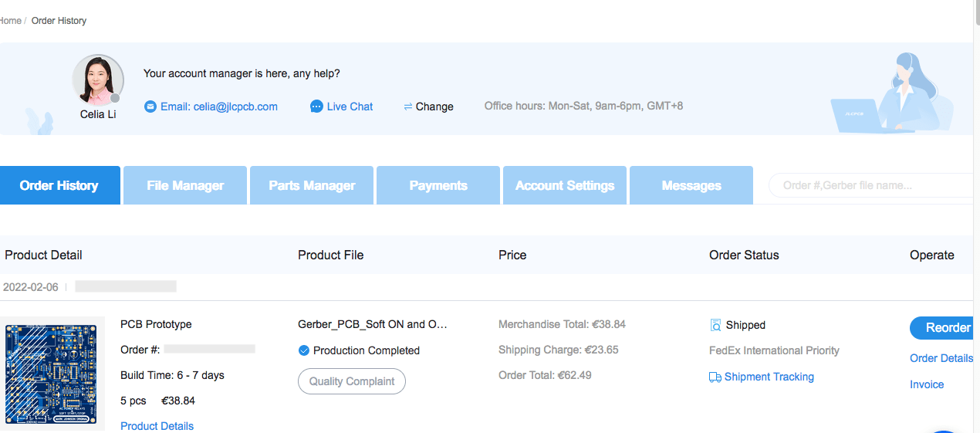Switch to the Parts Manager tab
The height and width of the screenshot is (433, 980).
click(312, 185)
